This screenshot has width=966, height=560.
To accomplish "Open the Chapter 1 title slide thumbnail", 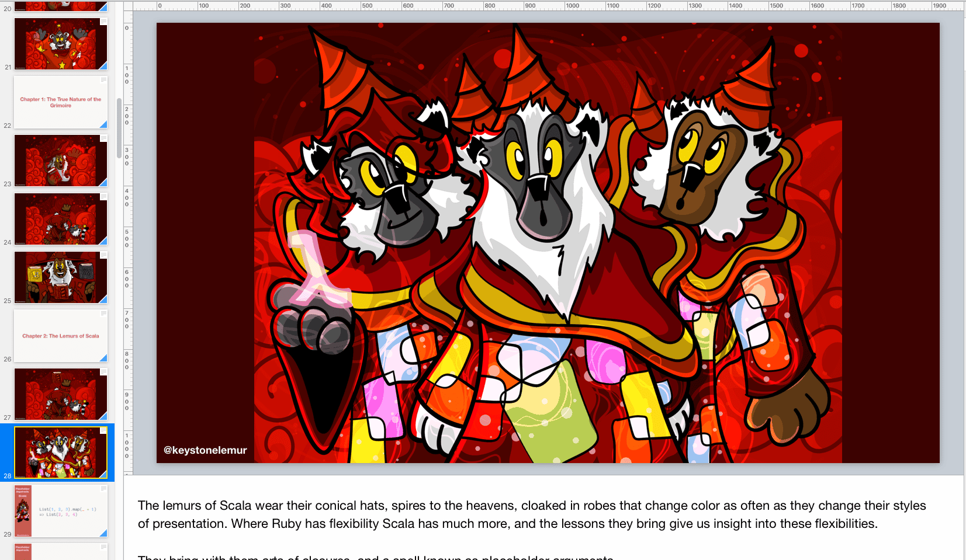I will click(61, 102).
